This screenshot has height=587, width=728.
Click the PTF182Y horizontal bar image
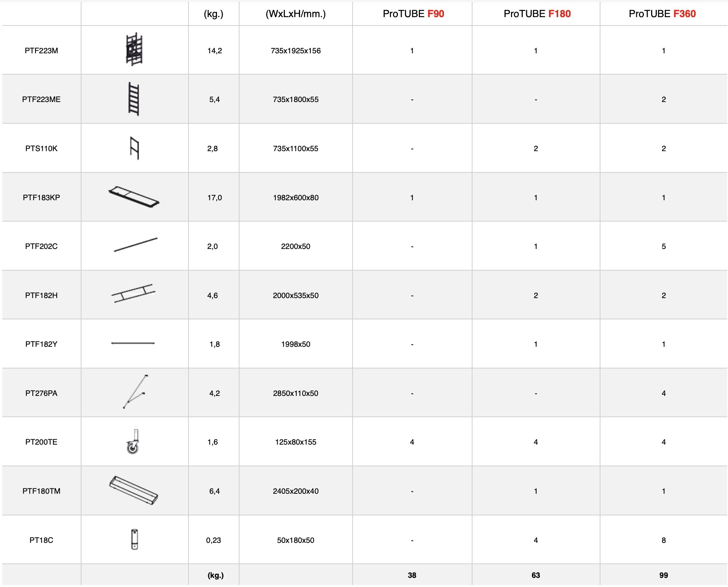(x=133, y=343)
